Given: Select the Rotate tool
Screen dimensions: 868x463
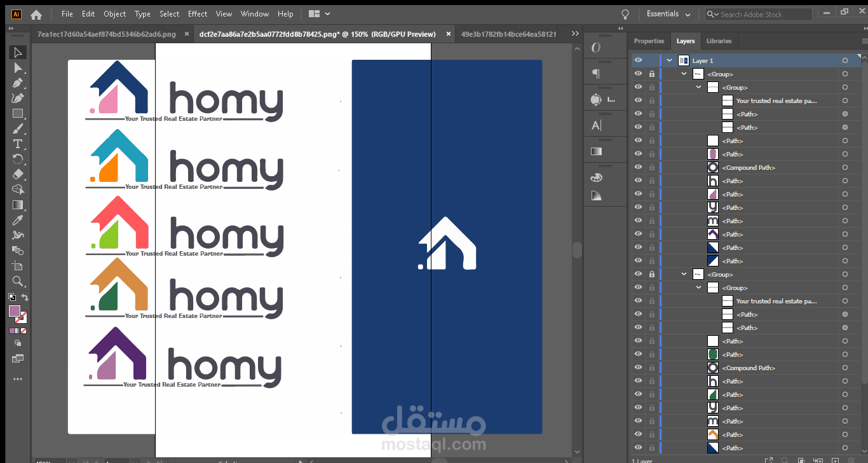Looking at the screenshot, I should [x=18, y=160].
